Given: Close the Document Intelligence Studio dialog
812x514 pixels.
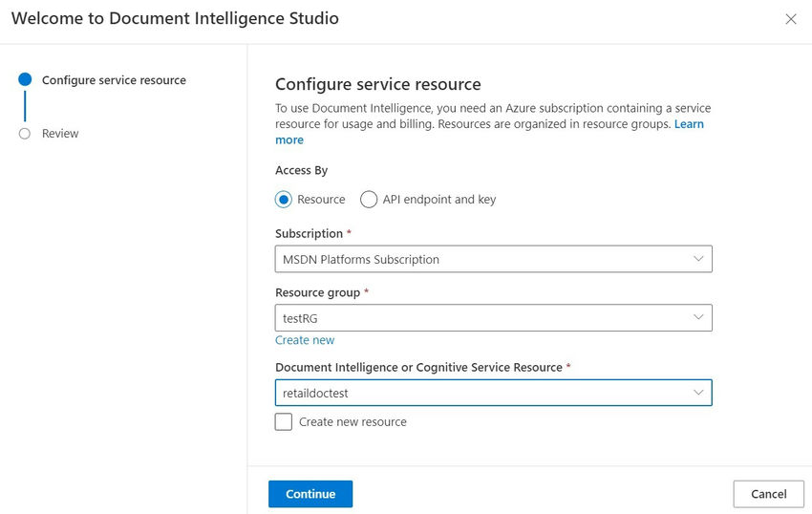Looking at the screenshot, I should (x=790, y=19).
